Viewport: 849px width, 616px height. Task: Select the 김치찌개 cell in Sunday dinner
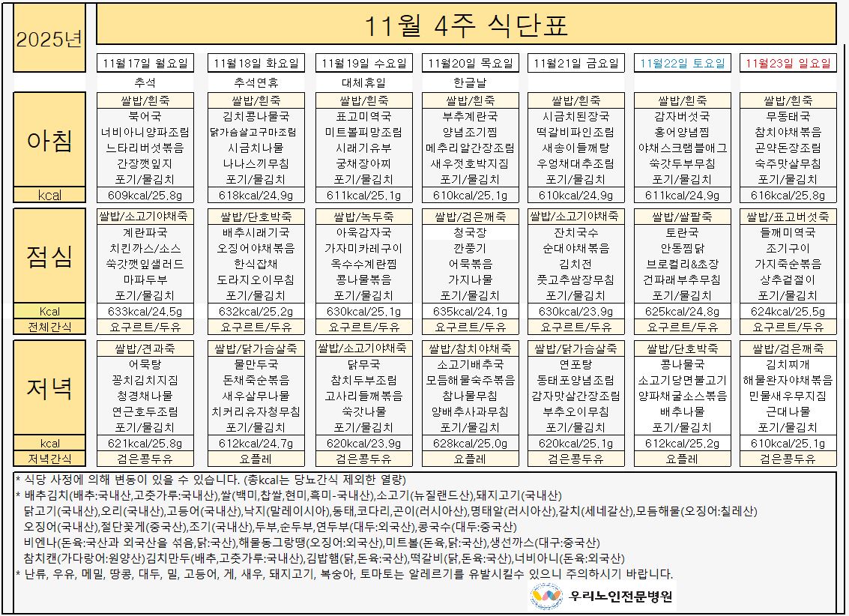click(788, 364)
